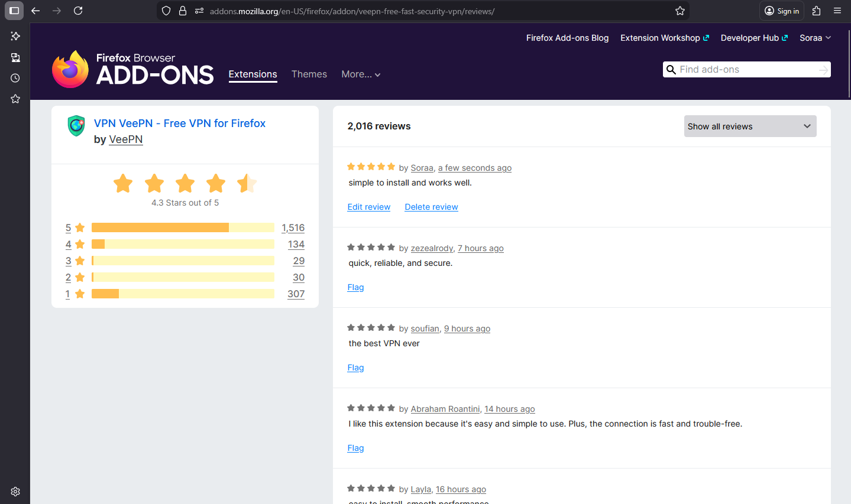Open the '14 hours ago' review timestamp
851x504 pixels.
coord(510,409)
